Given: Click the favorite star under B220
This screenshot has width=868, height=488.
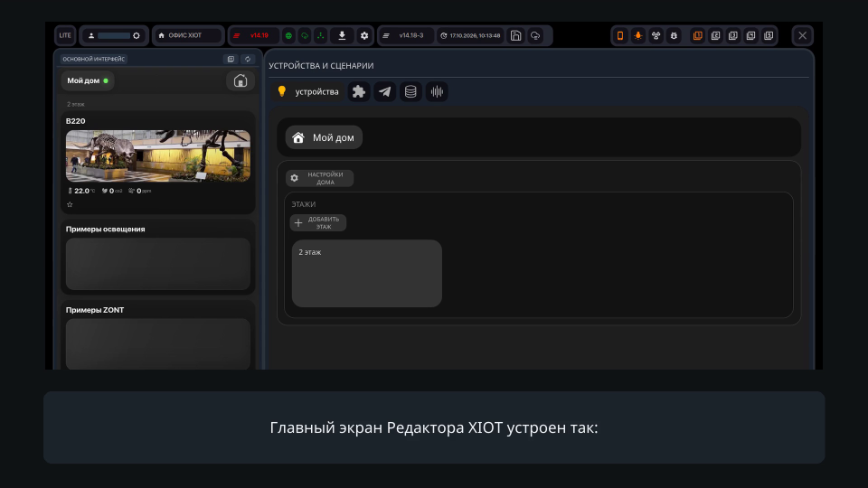Looking at the screenshot, I should (70, 204).
